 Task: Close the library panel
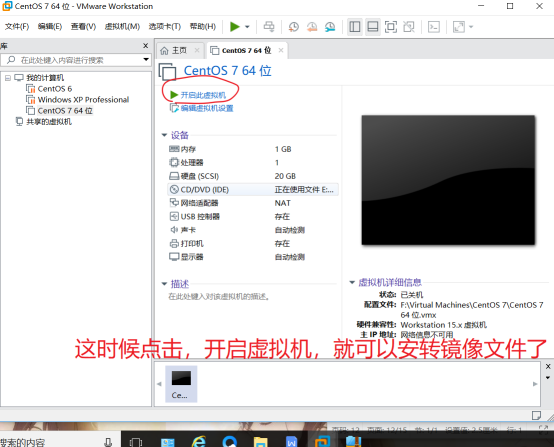click(x=145, y=46)
